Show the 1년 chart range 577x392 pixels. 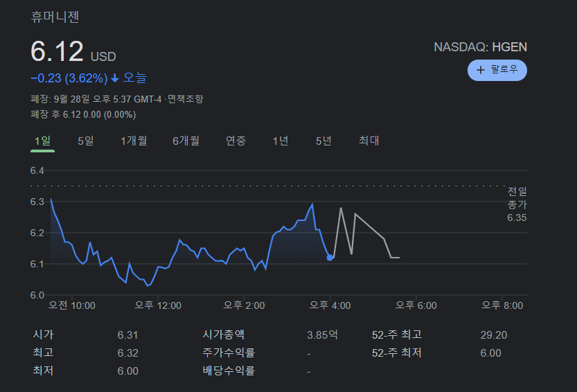pyautogui.click(x=280, y=141)
